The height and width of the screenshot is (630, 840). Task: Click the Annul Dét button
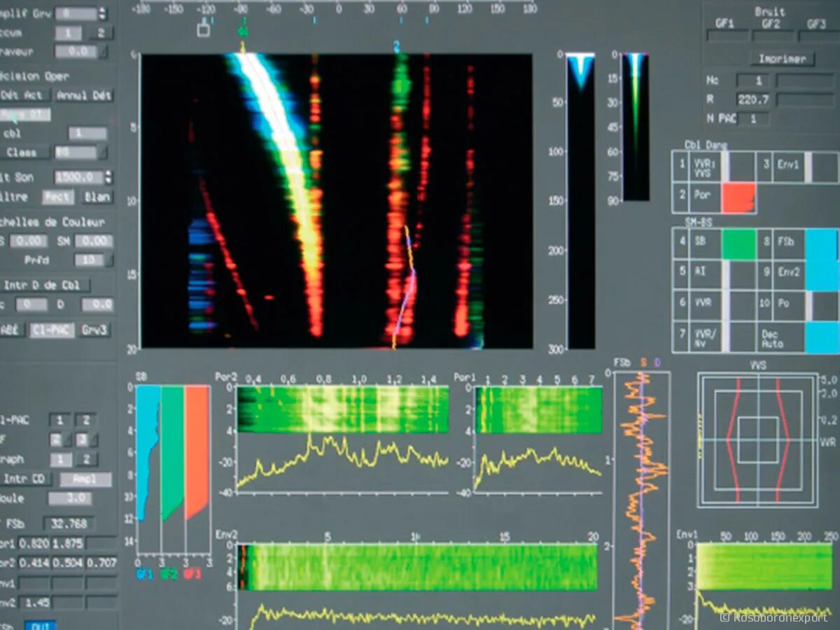coord(84,95)
